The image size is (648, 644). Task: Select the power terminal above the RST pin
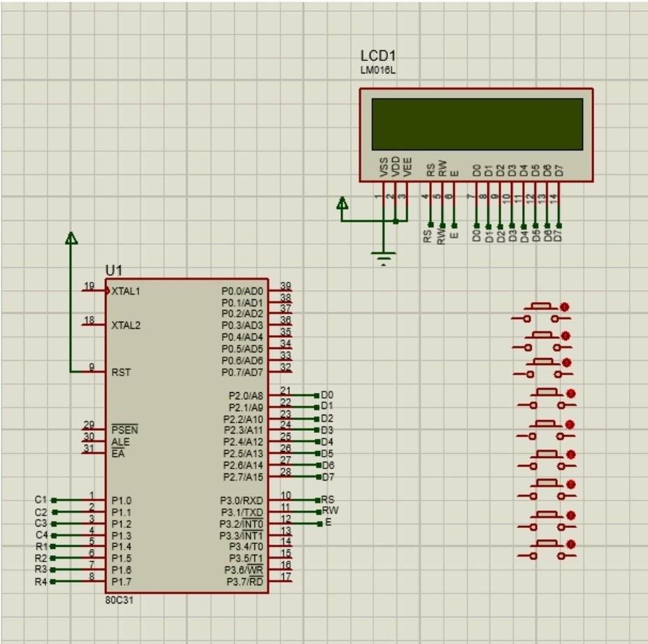tap(72, 238)
